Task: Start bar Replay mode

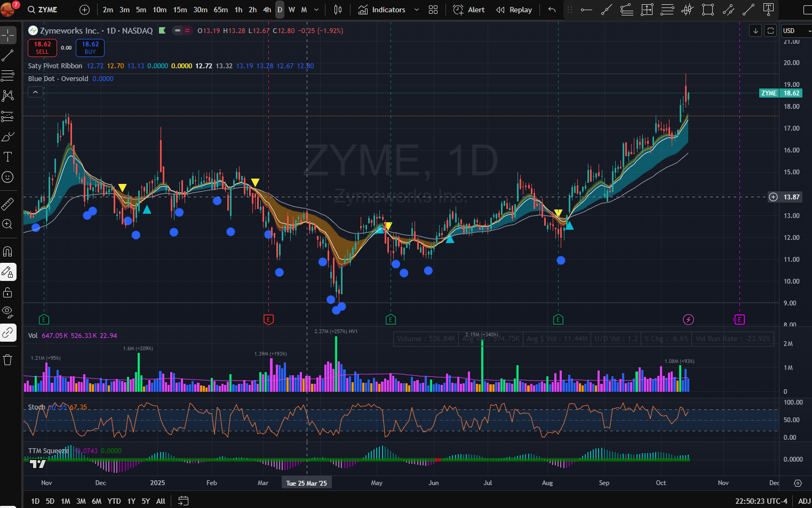Action: [514, 10]
